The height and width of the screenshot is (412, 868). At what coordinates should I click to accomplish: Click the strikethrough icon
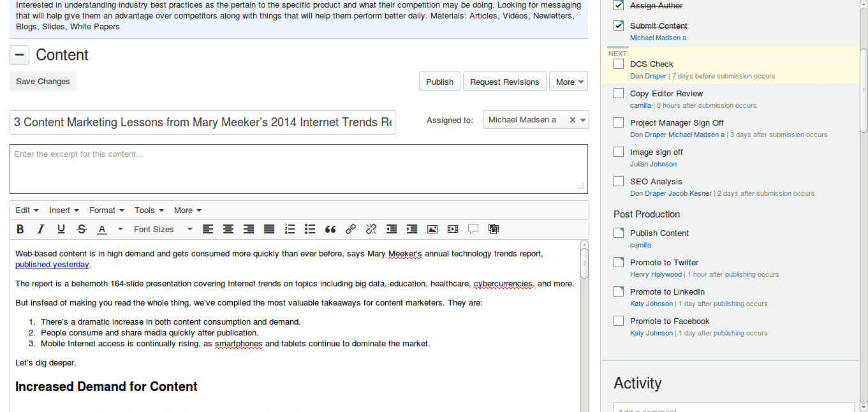(x=82, y=229)
